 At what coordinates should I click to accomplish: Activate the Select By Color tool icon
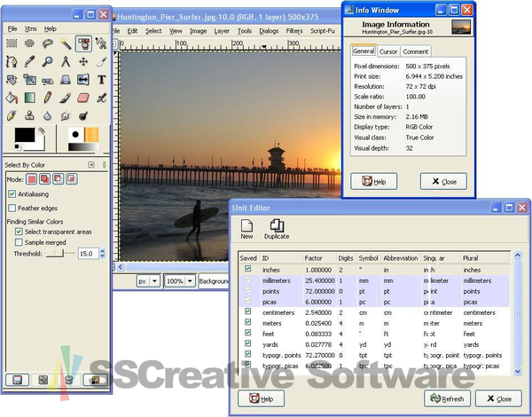point(83,43)
